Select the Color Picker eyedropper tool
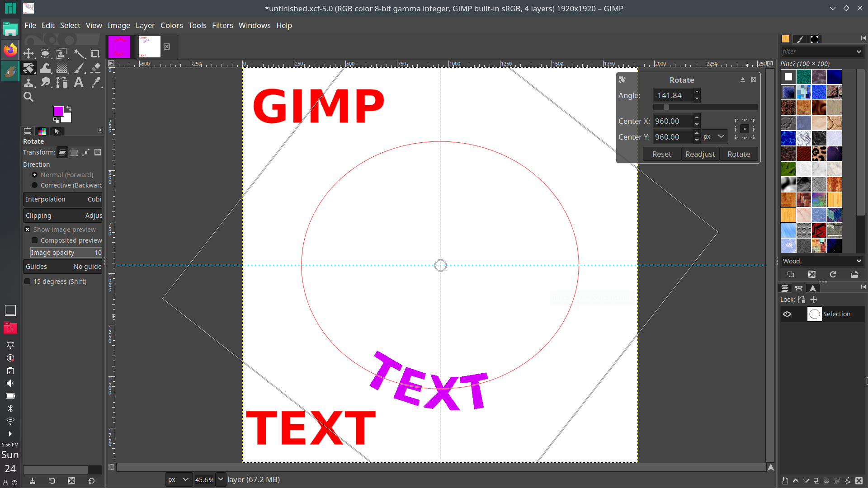 (95, 83)
